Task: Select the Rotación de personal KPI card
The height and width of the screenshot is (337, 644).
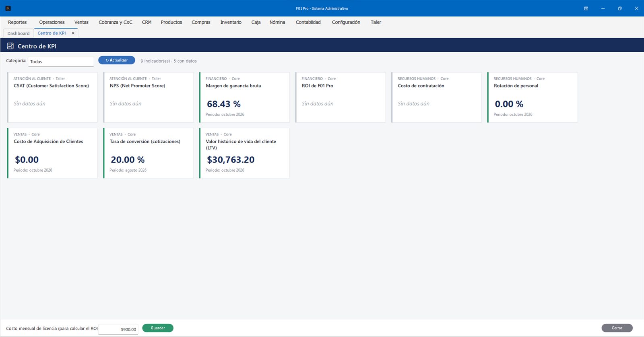Action: [x=533, y=97]
